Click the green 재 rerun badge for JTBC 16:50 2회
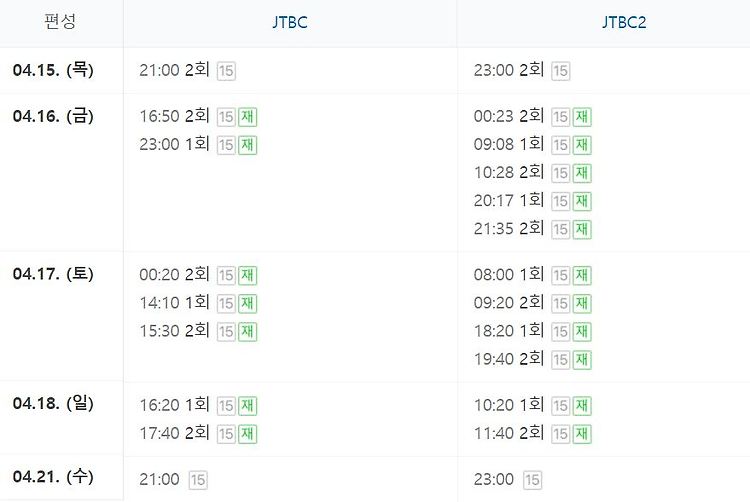Viewport: 750px width, 502px height. (x=247, y=117)
